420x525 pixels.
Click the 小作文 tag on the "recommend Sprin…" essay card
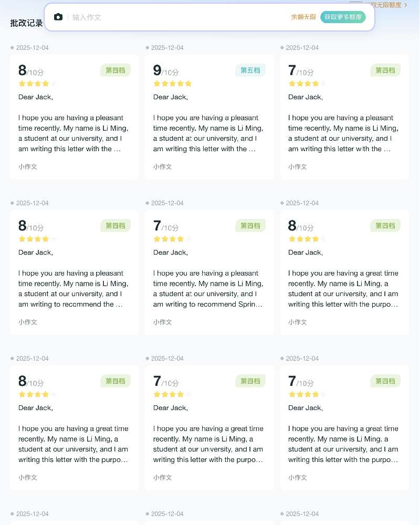(161, 322)
